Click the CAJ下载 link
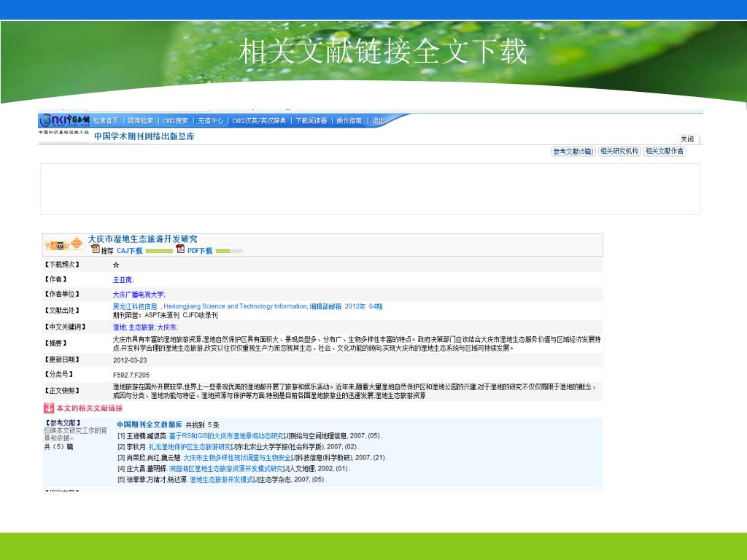The image size is (747, 560). click(130, 251)
